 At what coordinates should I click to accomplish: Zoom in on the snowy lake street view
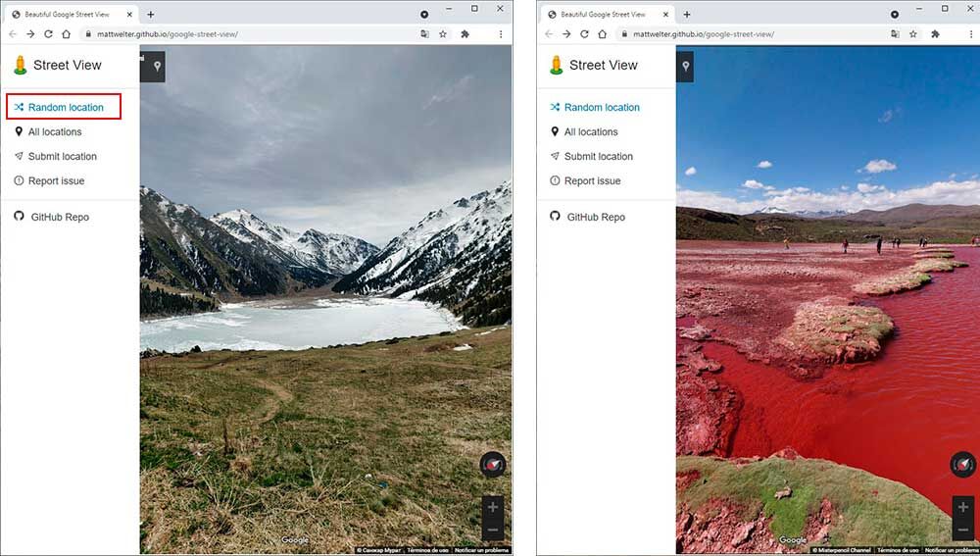pyautogui.click(x=493, y=507)
